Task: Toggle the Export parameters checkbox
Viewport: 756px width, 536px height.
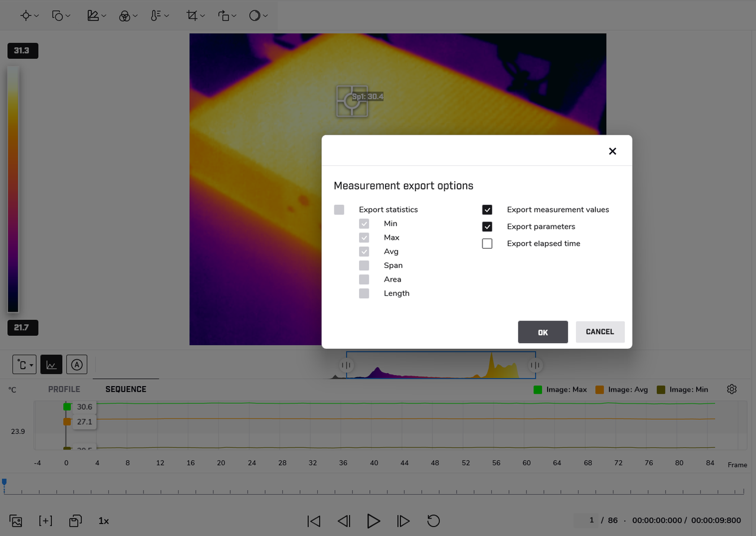Action: click(x=487, y=227)
